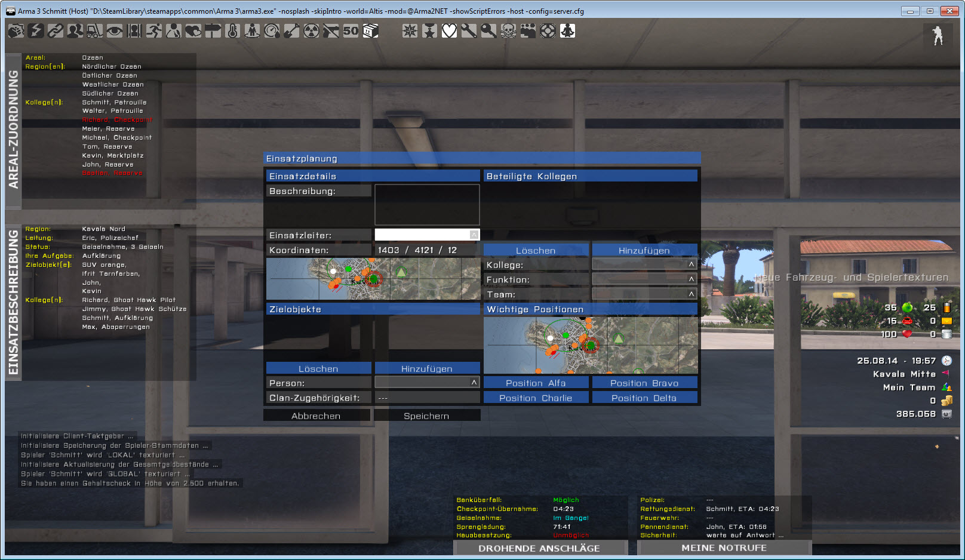This screenshot has width=965, height=560.
Task: Click the wrench toolbar icon
Action: (x=469, y=31)
